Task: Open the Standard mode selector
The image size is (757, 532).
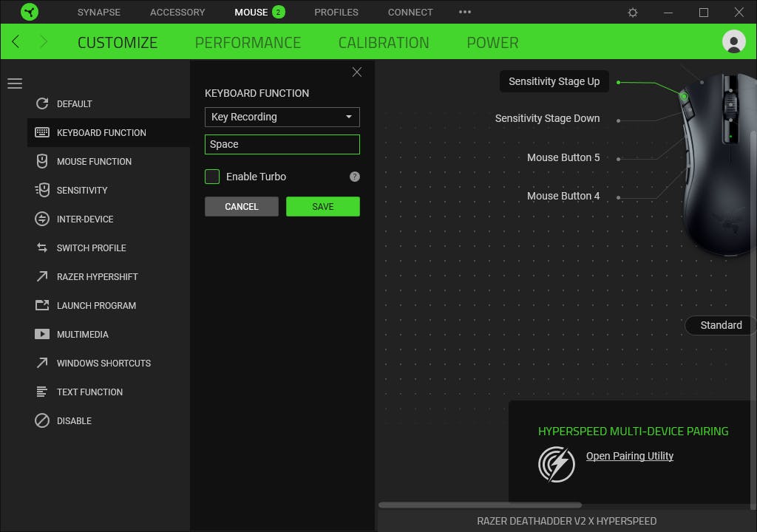Action: [721, 325]
